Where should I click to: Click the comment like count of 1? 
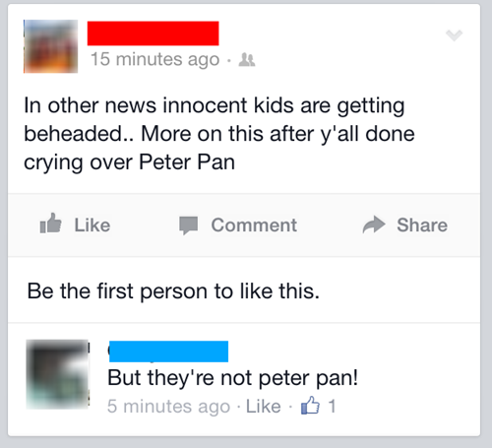click(x=332, y=406)
